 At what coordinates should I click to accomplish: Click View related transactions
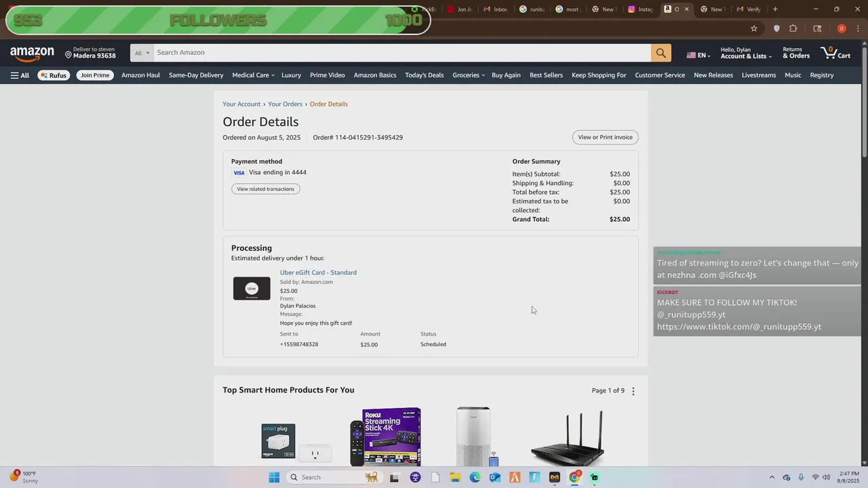click(266, 189)
